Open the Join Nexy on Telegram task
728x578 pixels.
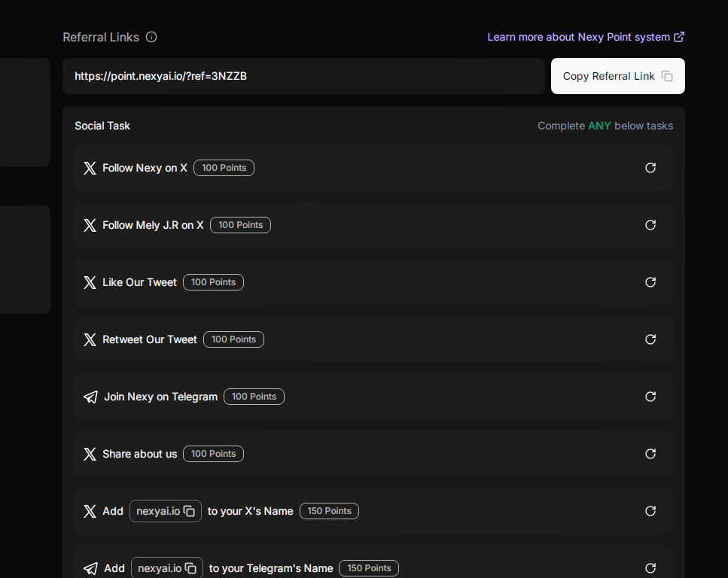[373, 397]
